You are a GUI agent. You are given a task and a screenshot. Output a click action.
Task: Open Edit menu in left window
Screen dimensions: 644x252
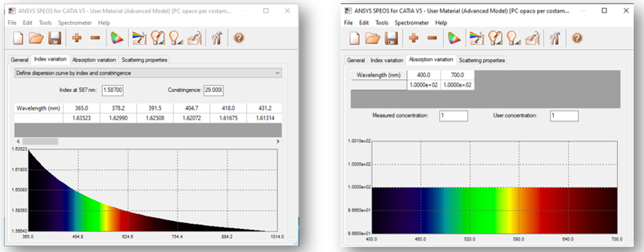click(28, 22)
